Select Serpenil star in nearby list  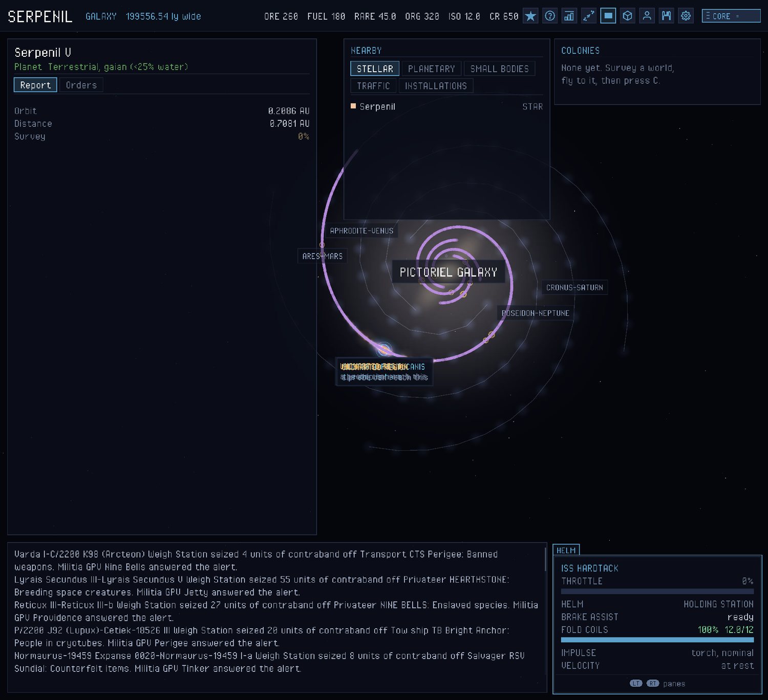(x=446, y=107)
